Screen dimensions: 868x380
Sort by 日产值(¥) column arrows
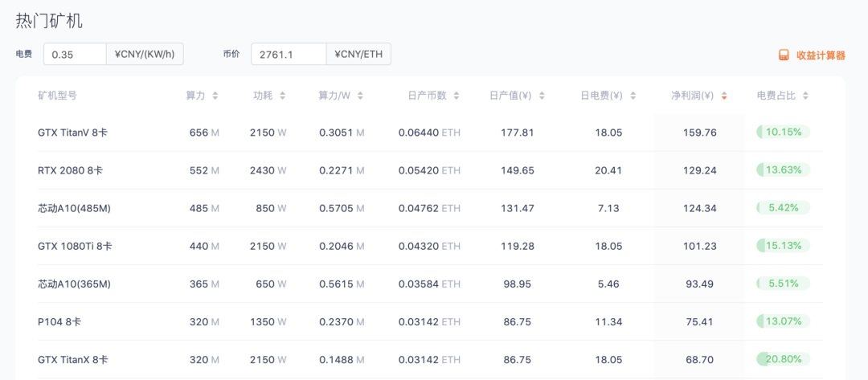542,96
